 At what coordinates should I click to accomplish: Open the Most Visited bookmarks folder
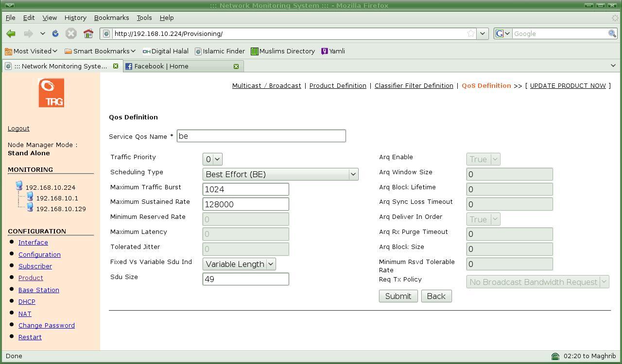pyautogui.click(x=31, y=51)
